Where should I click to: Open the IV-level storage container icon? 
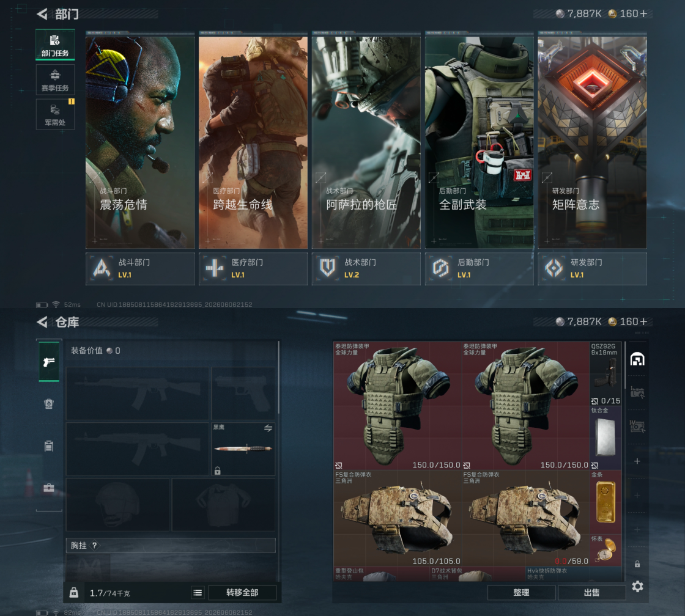(637, 427)
